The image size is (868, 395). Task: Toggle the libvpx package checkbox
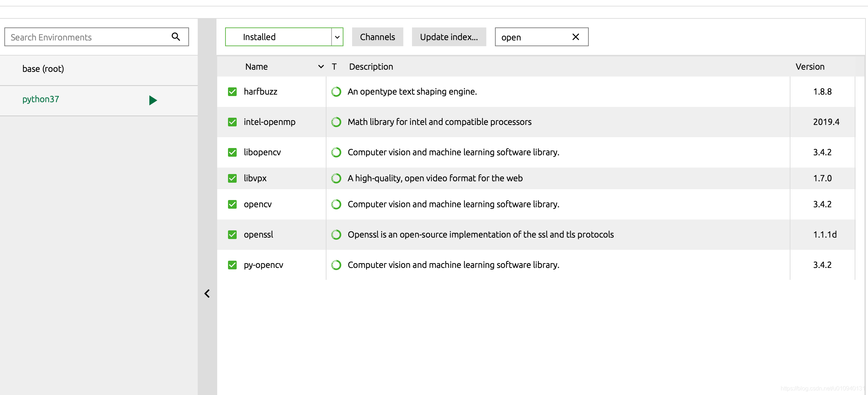[232, 178]
